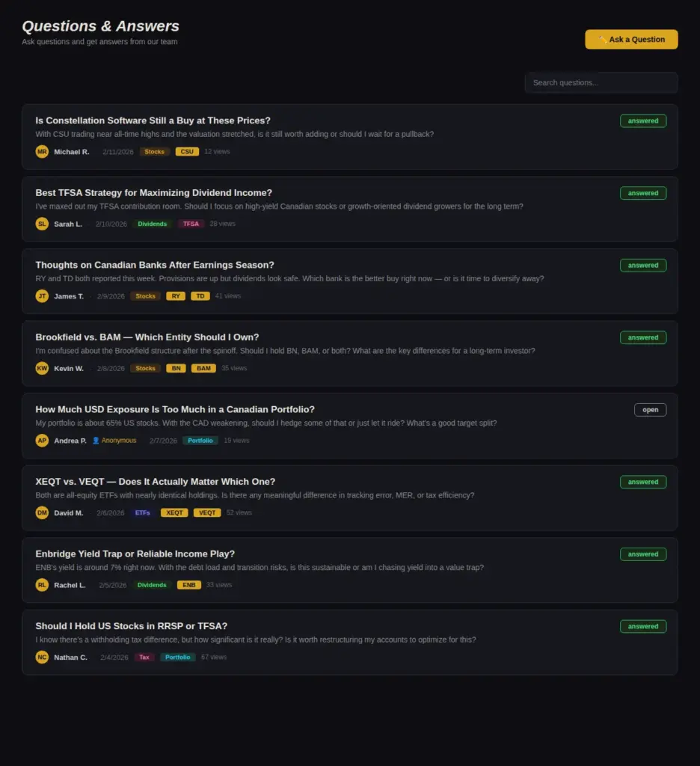
Task: Select the TFSA tag under Sarah's question
Action: (191, 223)
